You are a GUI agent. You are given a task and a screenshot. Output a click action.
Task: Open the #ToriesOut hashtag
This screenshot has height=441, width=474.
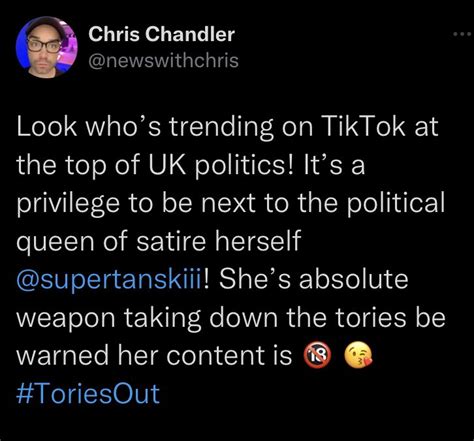(88, 394)
